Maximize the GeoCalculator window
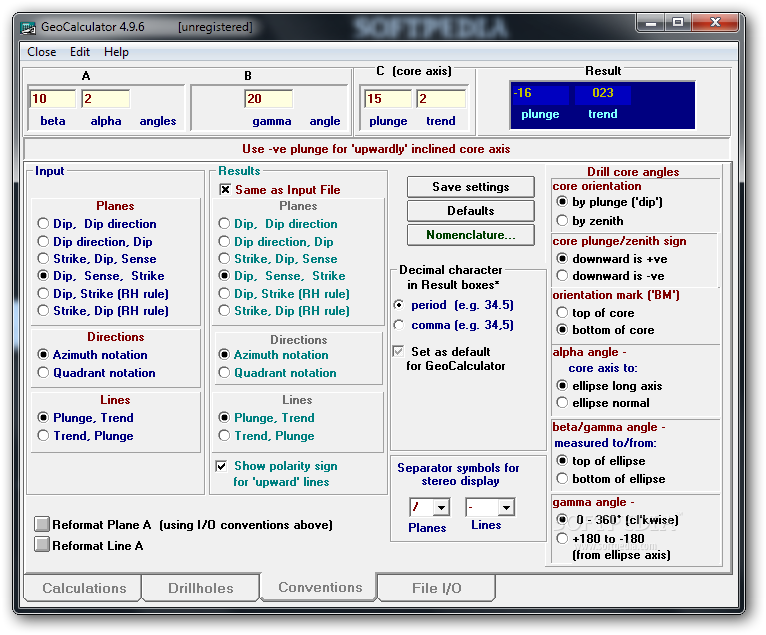This screenshot has height=635, width=766. [678, 22]
